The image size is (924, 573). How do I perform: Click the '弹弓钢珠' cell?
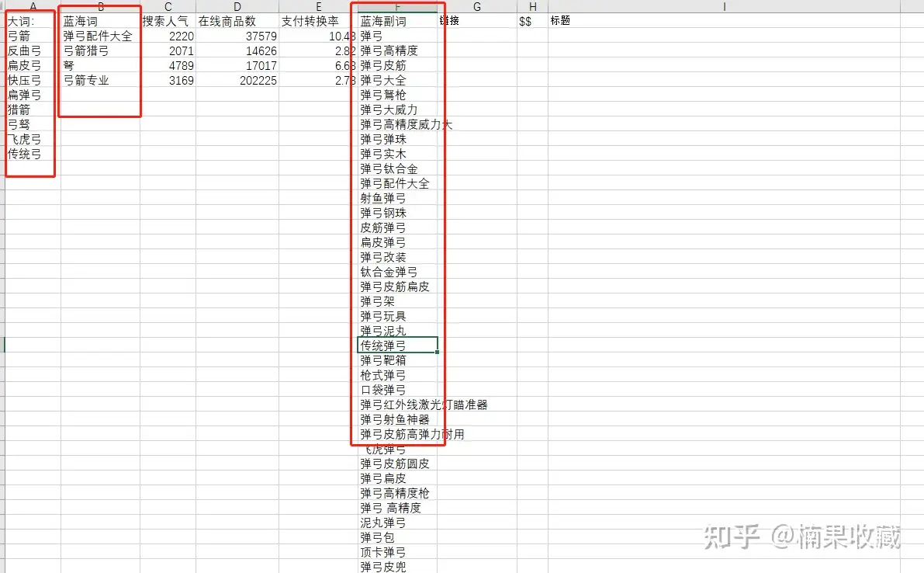[x=397, y=213]
